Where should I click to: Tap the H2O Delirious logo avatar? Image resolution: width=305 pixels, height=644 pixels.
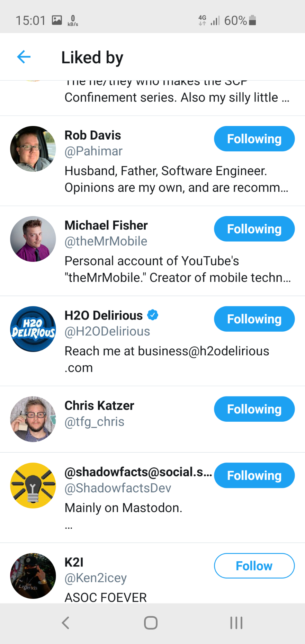pos(33,329)
